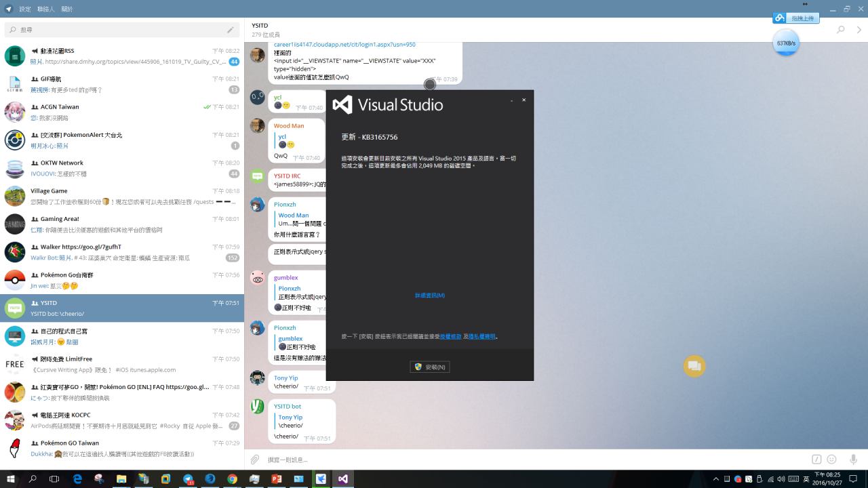Image resolution: width=868 pixels, height=488 pixels.
Task: Open the 動漫花園RSS channel chat
Action: click(122, 56)
